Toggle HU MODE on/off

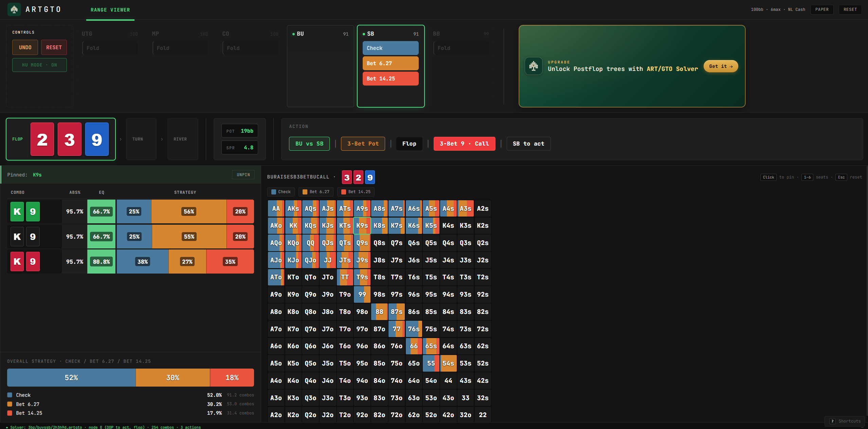39,65
